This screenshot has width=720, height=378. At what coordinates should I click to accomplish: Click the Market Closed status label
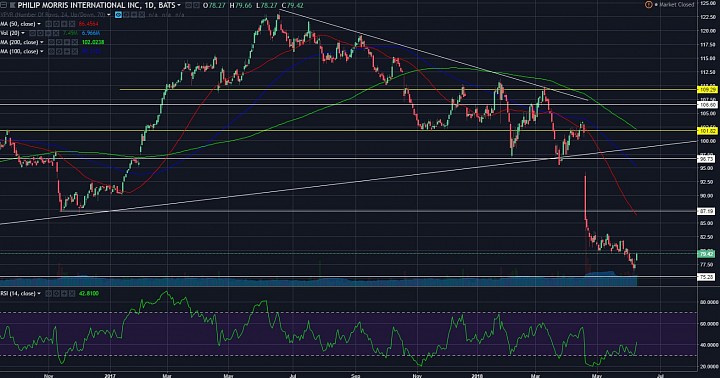(x=676, y=5)
